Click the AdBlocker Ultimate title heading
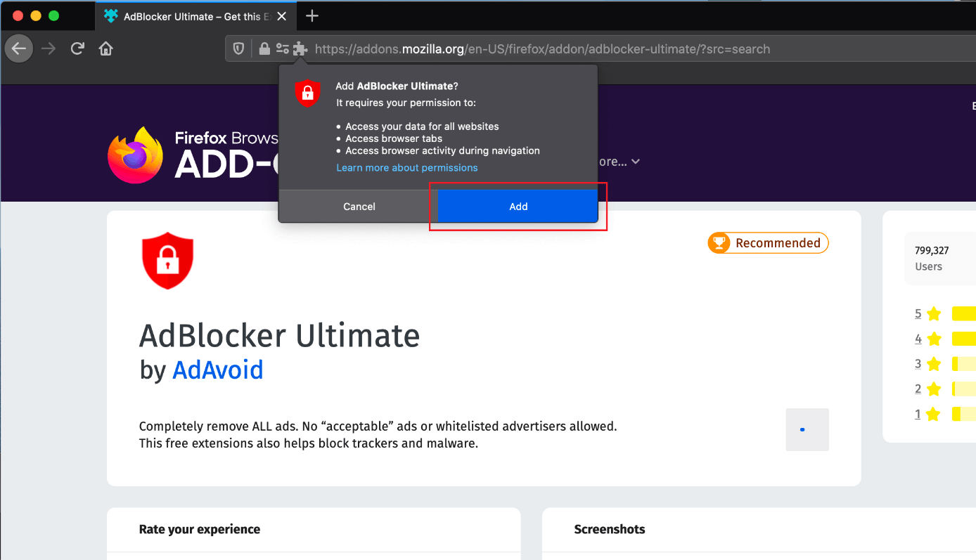976x560 pixels. 280,336
